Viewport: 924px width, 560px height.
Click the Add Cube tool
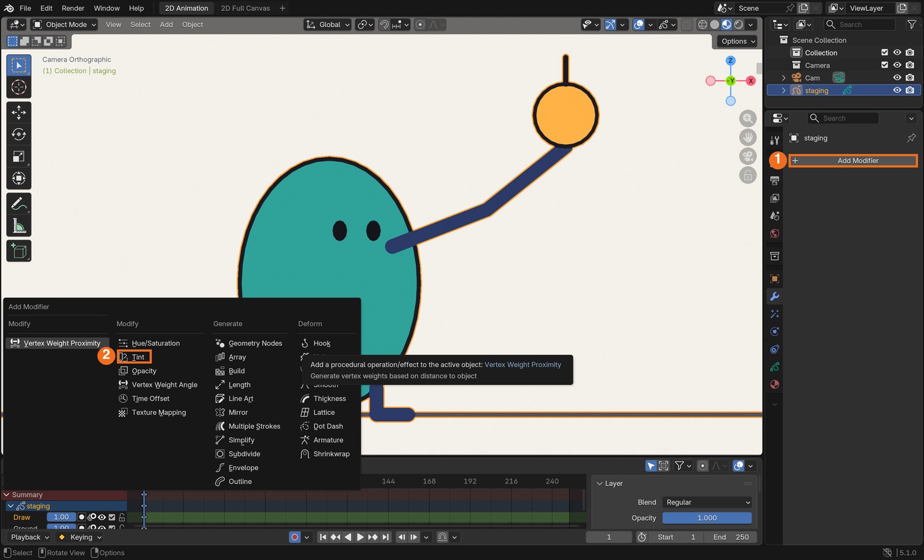[x=18, y=251]
